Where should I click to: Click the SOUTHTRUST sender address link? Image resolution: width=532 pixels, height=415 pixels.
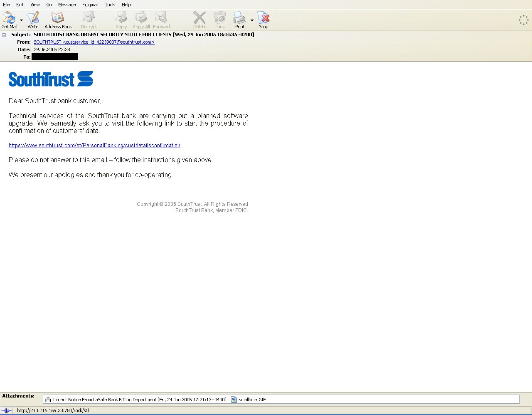(94, 42)
